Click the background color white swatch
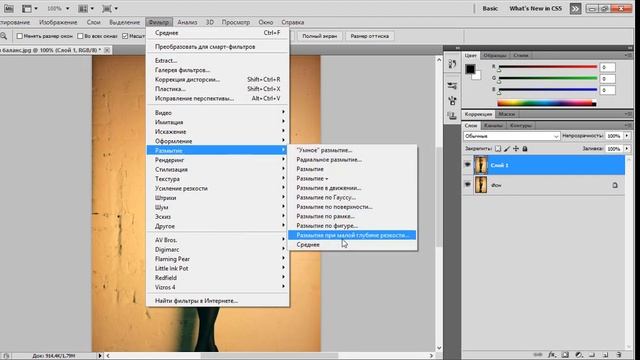The width and height of the screenshot is (640, 360). pos(478,76)
